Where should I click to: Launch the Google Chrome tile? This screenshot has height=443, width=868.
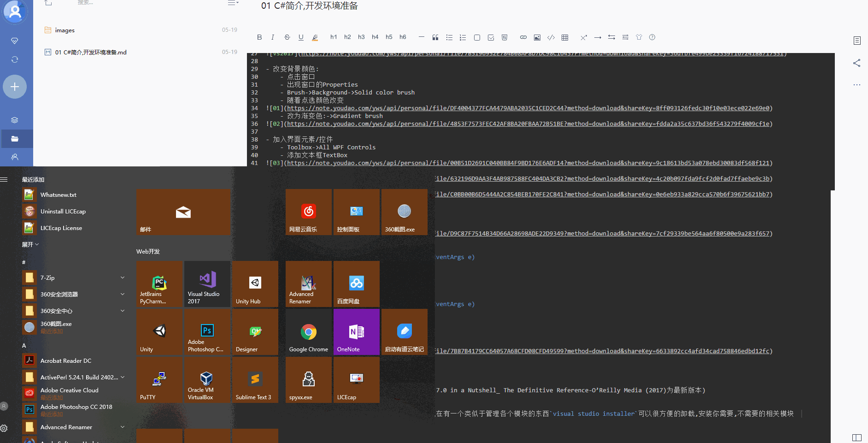[308, 332]
